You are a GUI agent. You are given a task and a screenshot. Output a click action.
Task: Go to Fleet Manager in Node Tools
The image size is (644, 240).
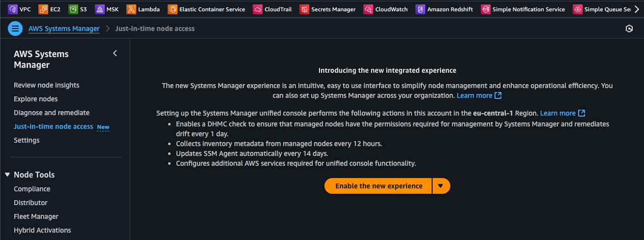click(x=36, y=216)
